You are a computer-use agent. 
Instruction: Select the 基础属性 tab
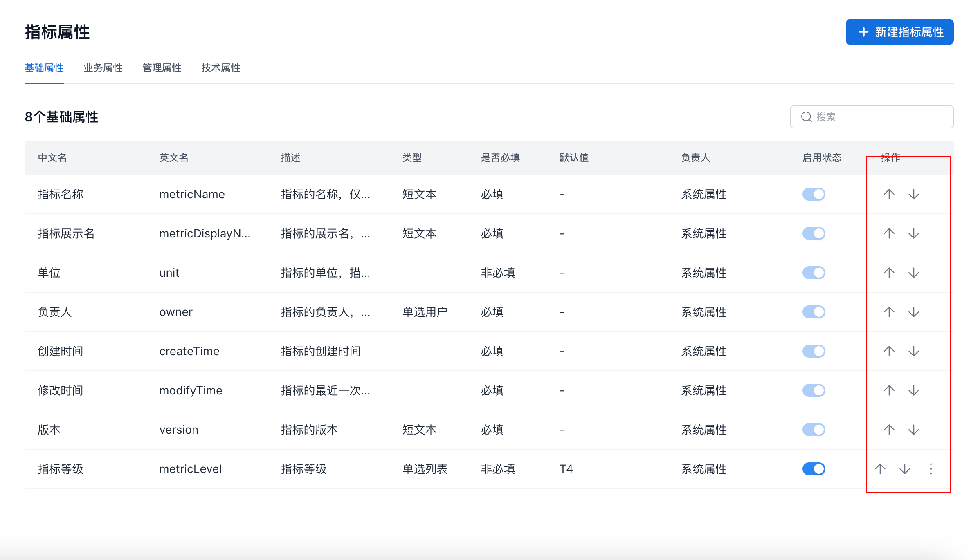[44, 68]
